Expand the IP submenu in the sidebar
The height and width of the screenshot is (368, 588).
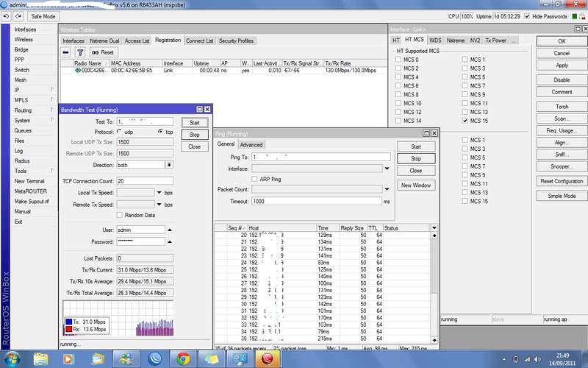click(x=52, y=89)
